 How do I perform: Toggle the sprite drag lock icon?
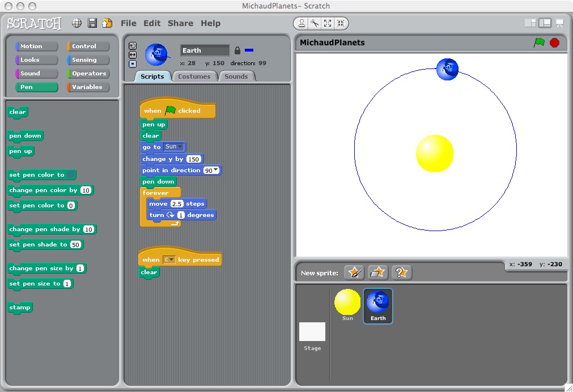tap(237, 50)
